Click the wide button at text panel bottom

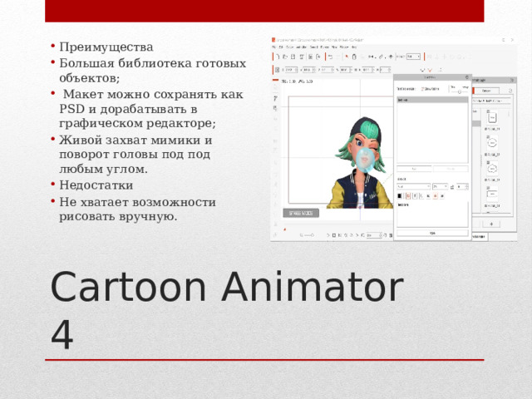click(x=432, y=233)
